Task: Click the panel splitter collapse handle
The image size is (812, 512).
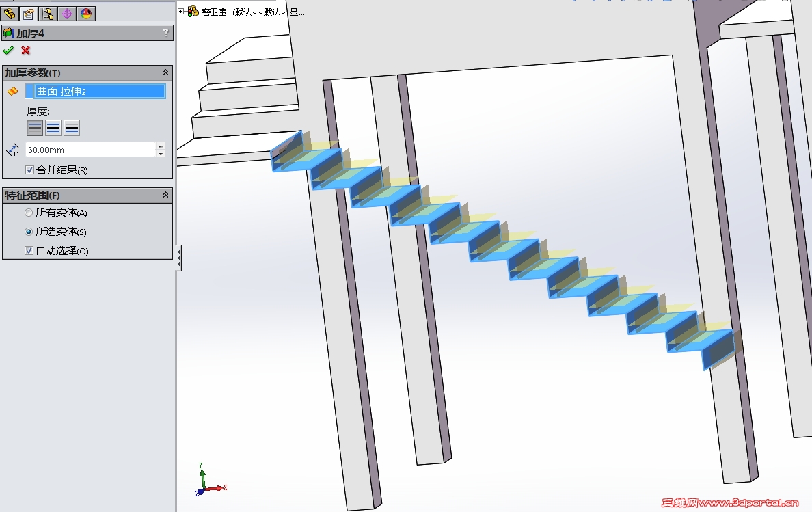Action: (178, 257)
